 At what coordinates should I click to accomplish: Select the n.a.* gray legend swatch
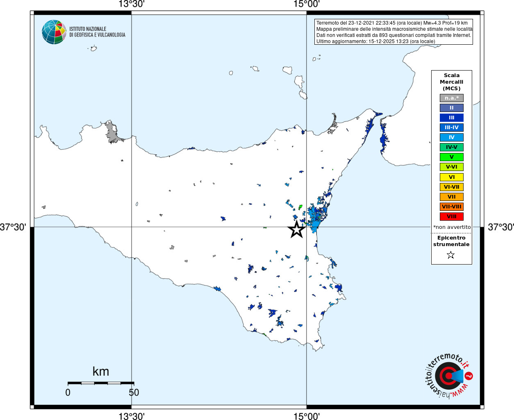point(452,98)
